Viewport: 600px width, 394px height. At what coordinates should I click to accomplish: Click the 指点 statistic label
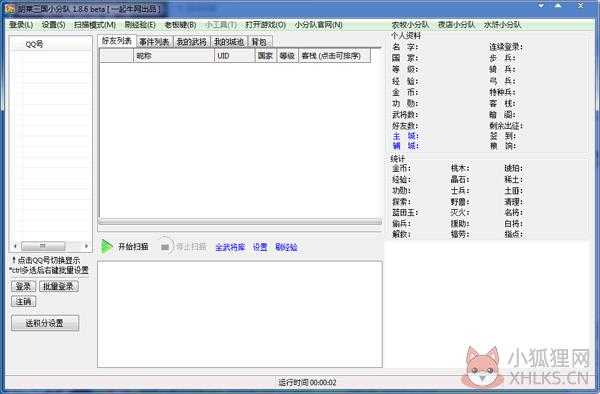tap(514, 234)
